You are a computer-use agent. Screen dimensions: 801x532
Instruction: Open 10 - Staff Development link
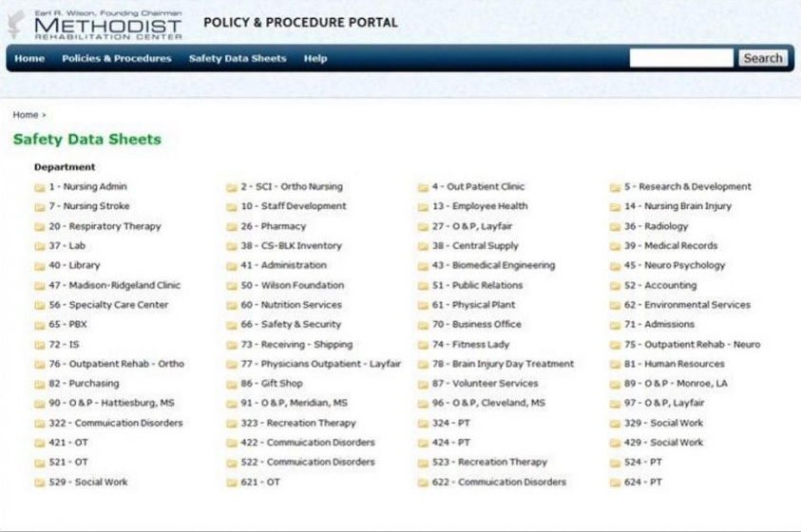point(294,206)
